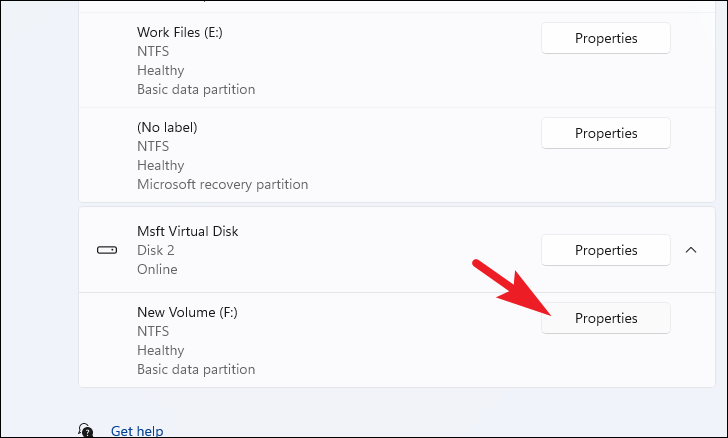Select the New Volume (F:) title
The image size is (728, 438).
187,312
